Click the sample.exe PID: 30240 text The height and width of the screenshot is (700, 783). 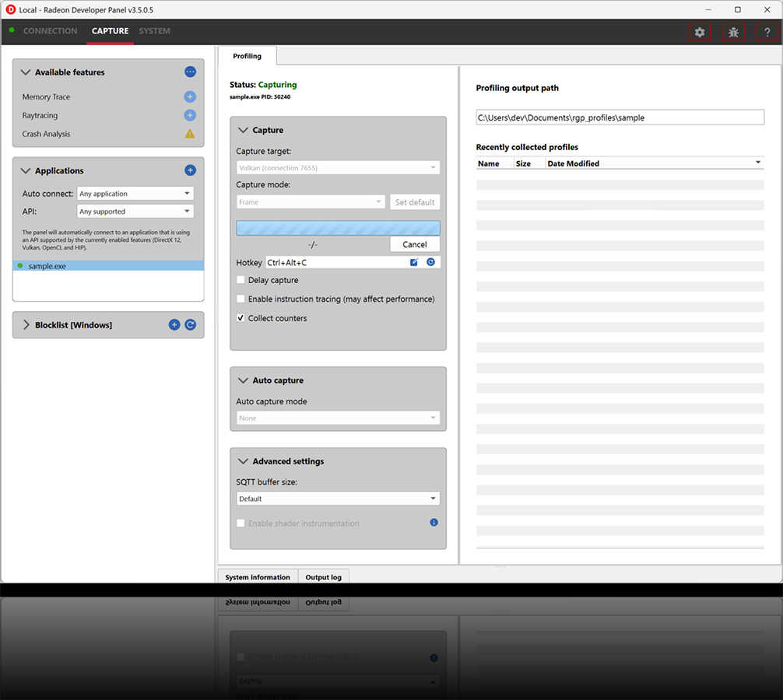pos(260,96)
